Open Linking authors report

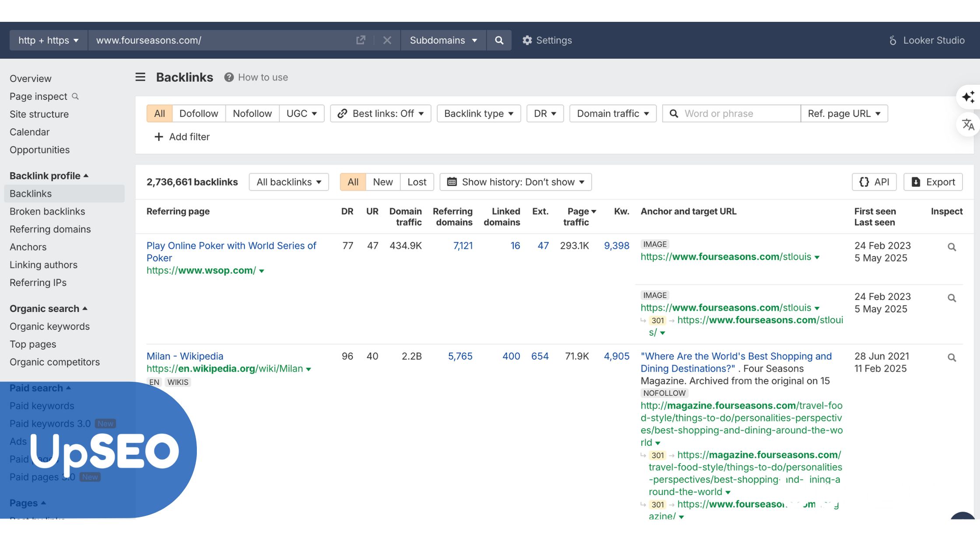pos(44,265)
